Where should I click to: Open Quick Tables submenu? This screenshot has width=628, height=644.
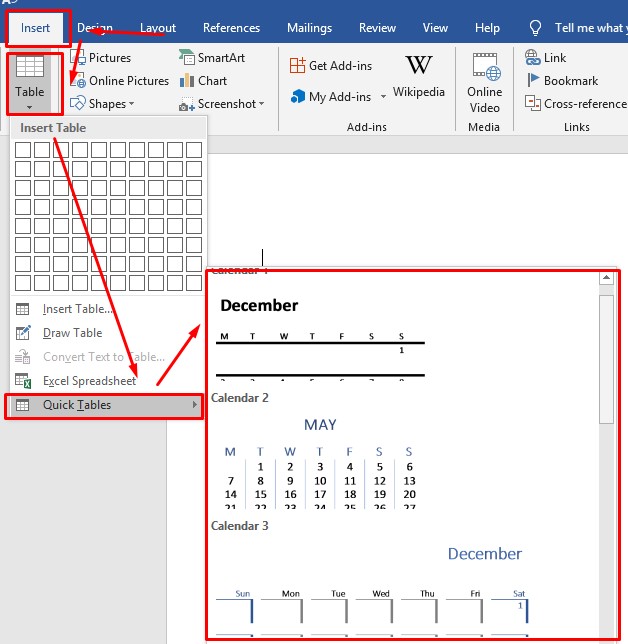[x=104, y=405]
